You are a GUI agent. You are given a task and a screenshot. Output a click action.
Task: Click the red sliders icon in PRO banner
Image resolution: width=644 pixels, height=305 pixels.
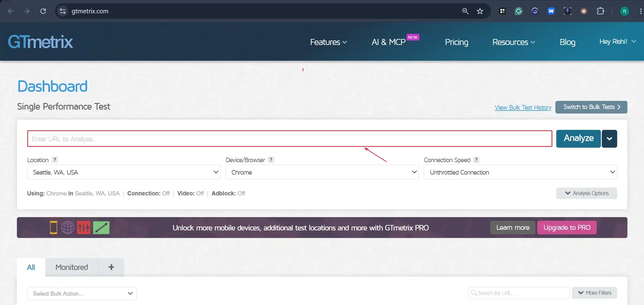tap(84, 228)
